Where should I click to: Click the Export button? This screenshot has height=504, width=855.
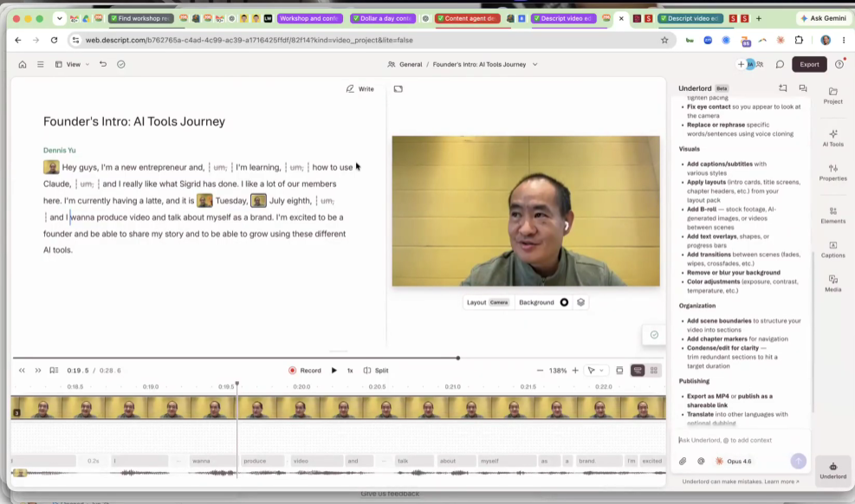pyautogui.click(x=809, y=64)
